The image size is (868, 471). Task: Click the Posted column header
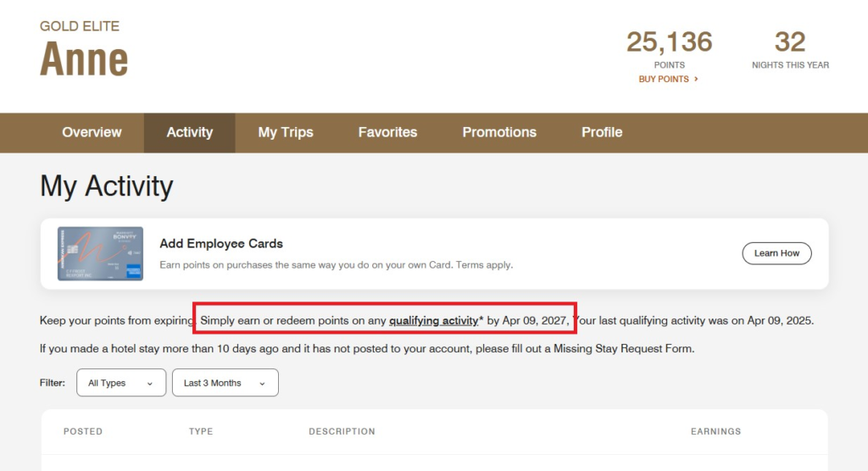click(83, 431)
